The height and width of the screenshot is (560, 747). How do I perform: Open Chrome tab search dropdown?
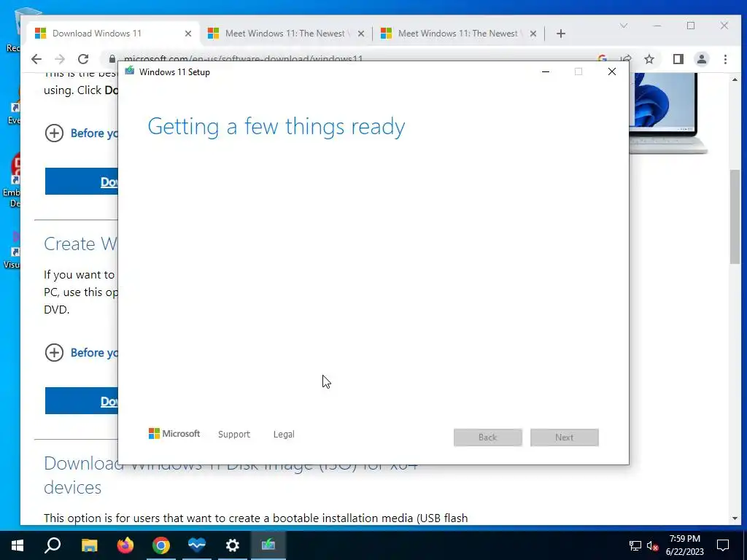[x=624, y=26]
